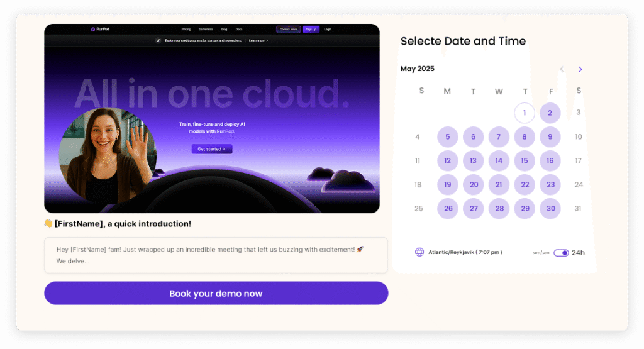The image size is (644, 349).
Task: Click the Learn more link in banner
Action: (258, 41)
